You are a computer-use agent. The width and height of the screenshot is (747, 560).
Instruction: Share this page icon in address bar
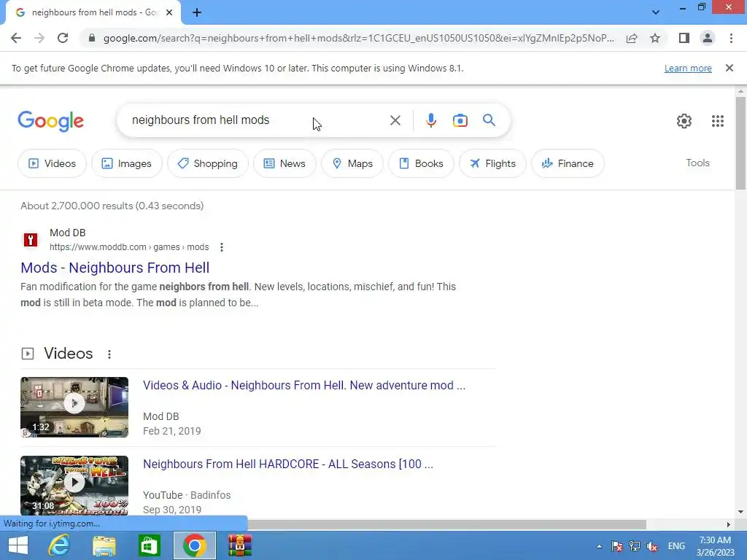632,38
